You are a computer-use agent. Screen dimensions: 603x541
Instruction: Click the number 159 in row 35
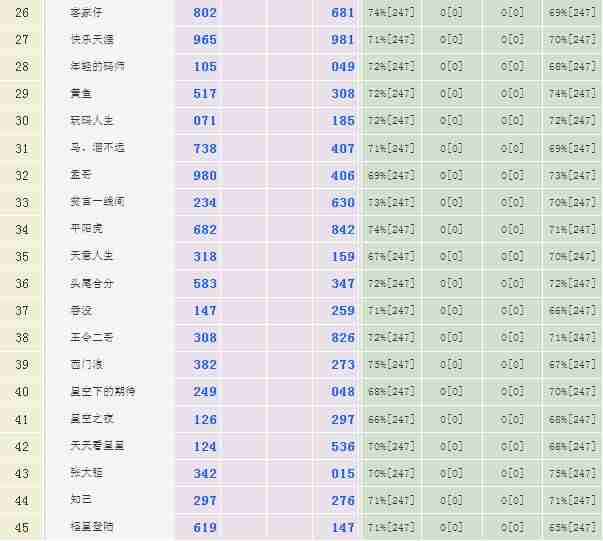tap(343, 257)
